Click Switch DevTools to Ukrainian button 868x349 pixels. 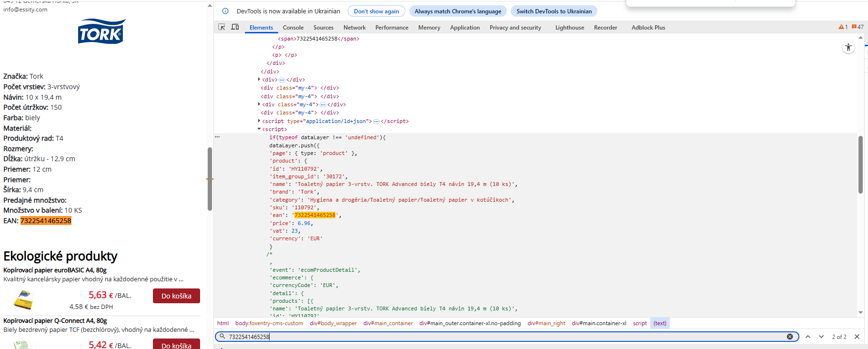click(x=554, y=11)
